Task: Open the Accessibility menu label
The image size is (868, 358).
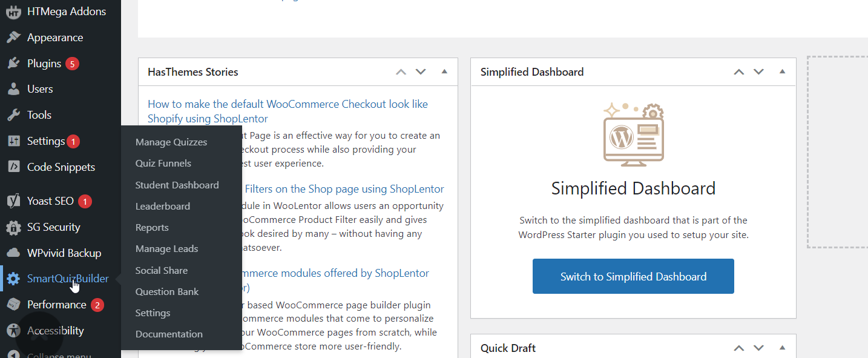Action: click(56, 331)
